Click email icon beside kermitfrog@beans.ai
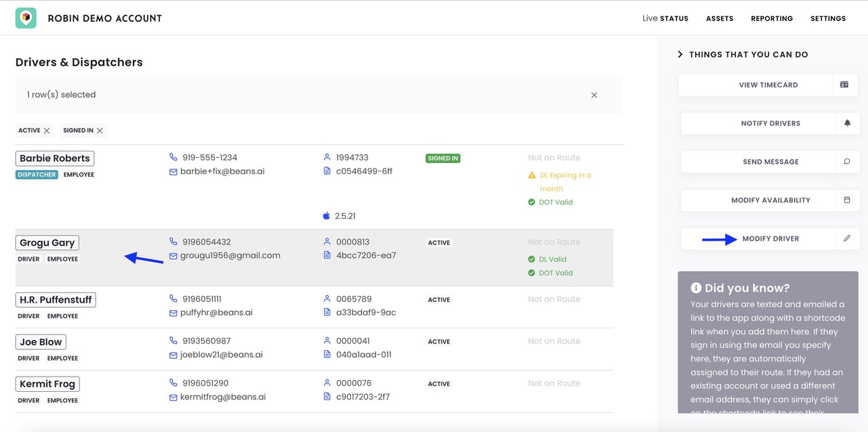The image size is (868, 432). click(x=173, y=397)
